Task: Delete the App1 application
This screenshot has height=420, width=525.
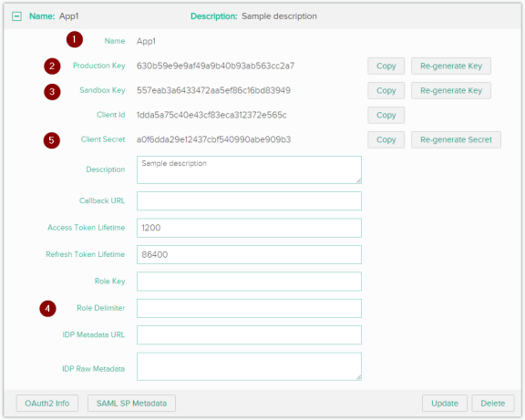Action: point(493,404)
